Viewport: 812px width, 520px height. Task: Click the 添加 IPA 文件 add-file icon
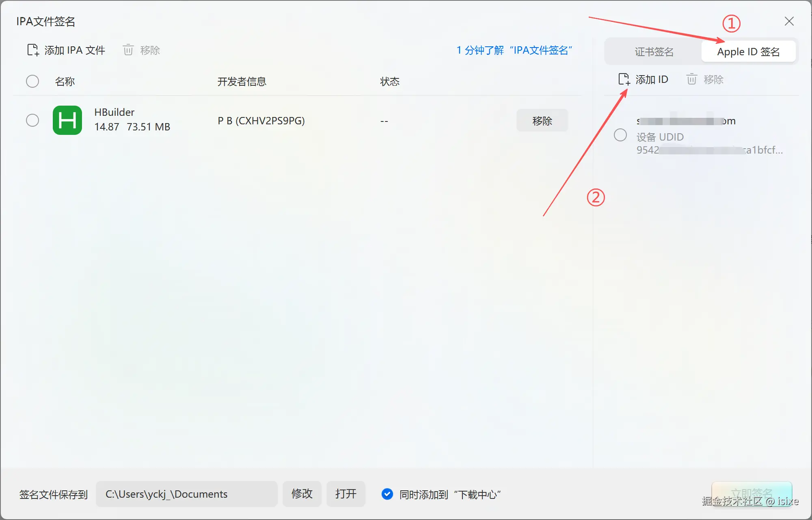(32, 50)
